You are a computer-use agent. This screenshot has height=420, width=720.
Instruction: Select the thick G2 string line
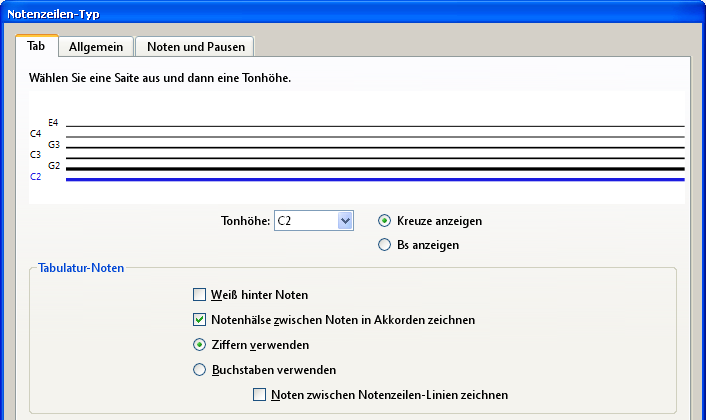[375, 169]
